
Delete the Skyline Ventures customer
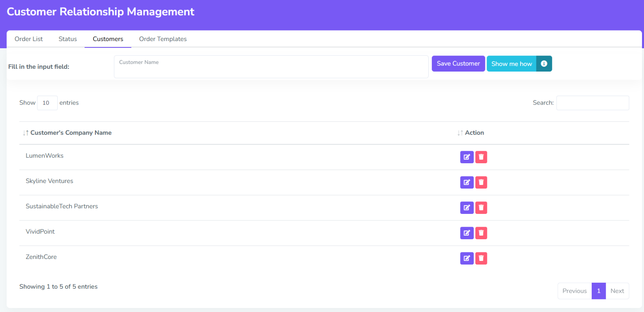tap(481, 183)
